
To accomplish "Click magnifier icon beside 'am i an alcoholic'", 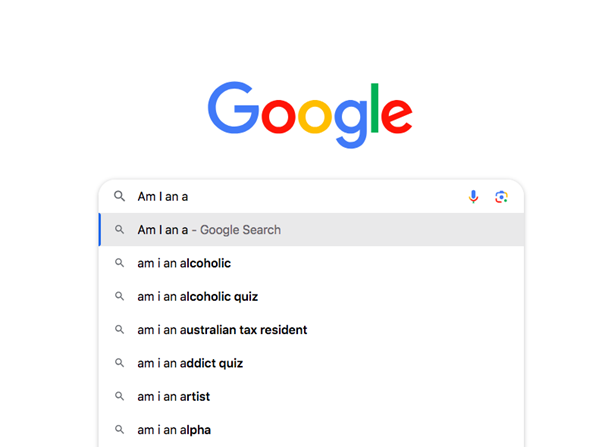I will click(119, 263).
